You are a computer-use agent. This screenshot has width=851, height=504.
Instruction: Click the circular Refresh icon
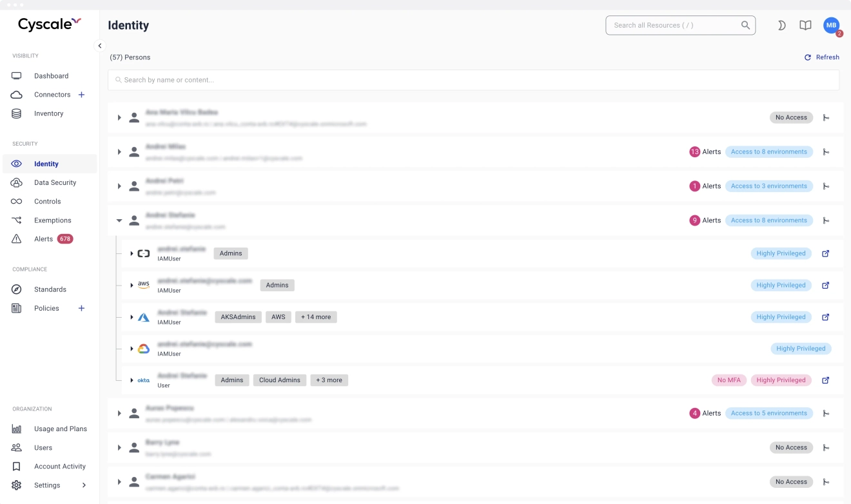(807, 57)
